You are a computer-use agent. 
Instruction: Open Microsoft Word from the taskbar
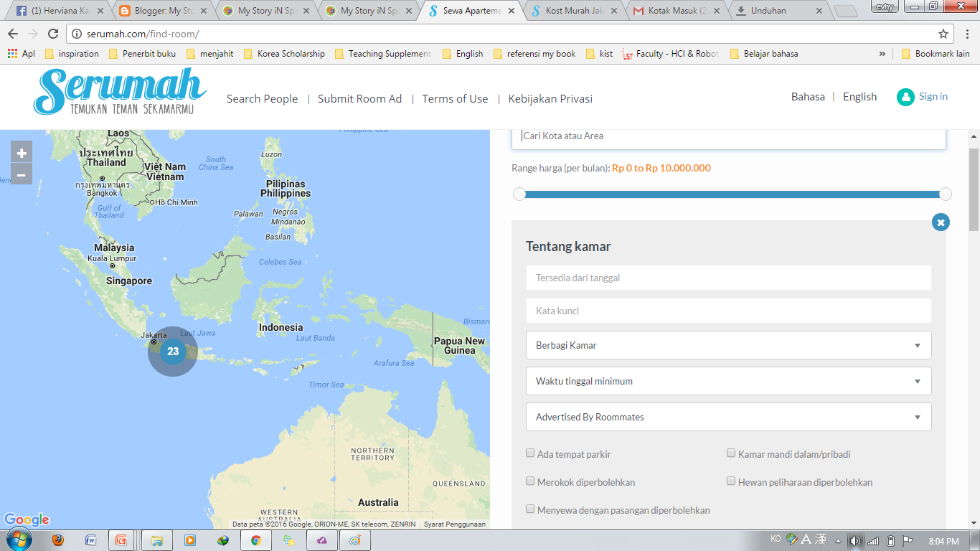pyautogui.click(x=91, y=540)
